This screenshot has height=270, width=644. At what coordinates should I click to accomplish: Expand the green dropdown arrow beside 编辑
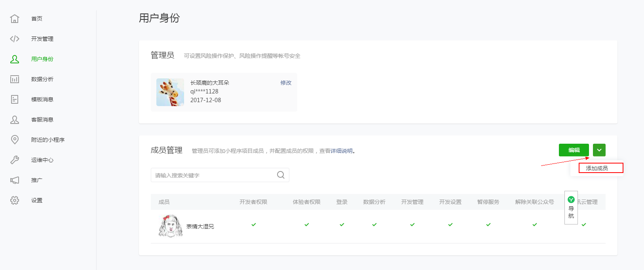point(599,150)
